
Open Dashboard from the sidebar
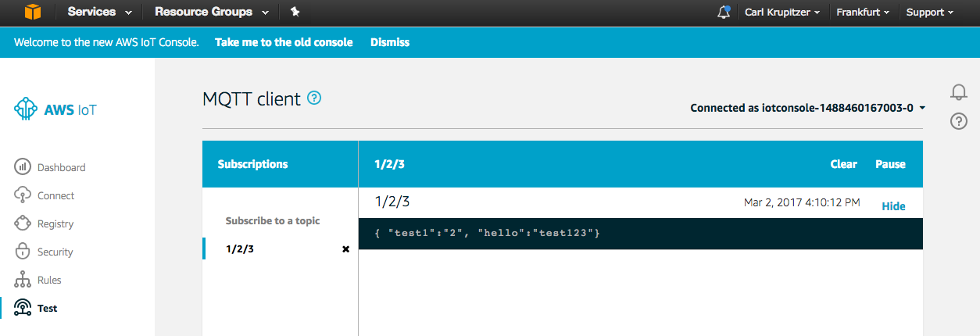[x=50, y=167]
